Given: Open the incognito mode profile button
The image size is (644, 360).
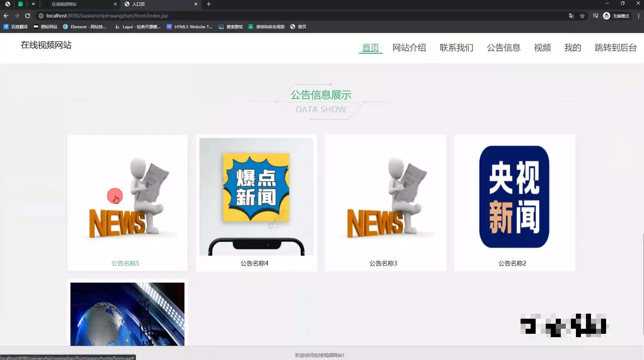Looking at the screenshot, I should click(x=616, y=16).
